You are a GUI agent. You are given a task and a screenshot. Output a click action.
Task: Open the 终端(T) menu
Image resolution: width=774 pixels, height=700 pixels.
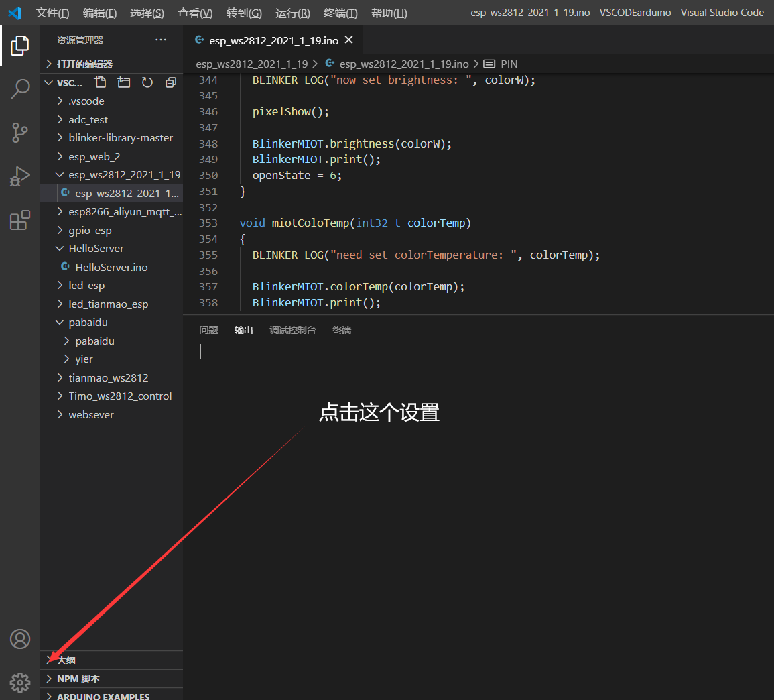340,13
